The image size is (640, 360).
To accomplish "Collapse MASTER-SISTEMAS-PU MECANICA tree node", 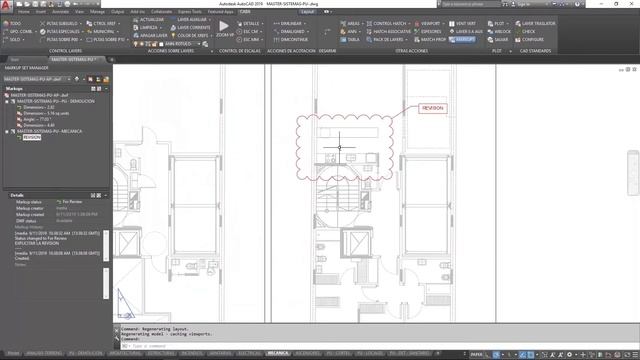I will pos(7,131).
